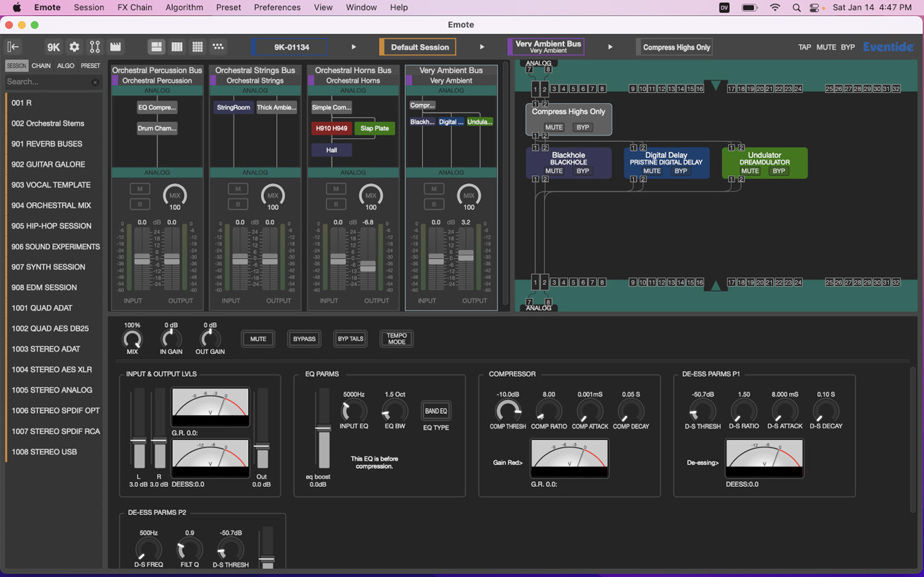Select the vertical columns layout icon

point(176,47)
